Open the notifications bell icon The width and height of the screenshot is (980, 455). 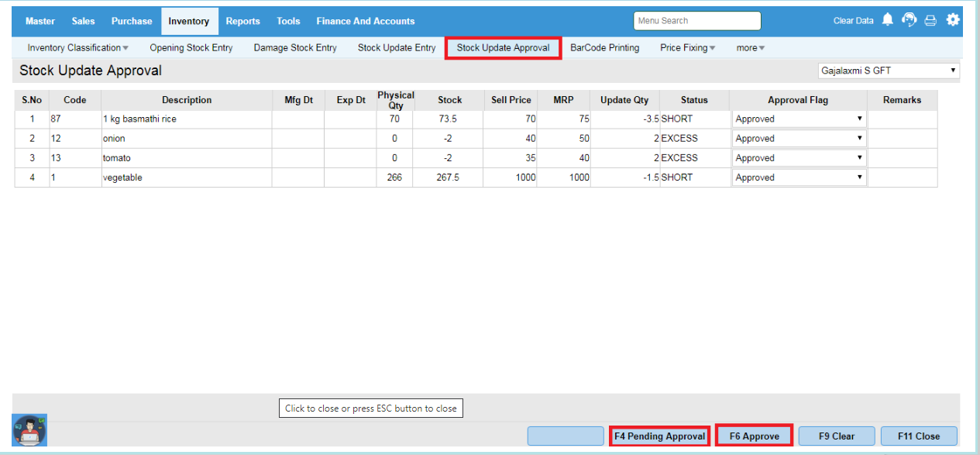point(888,20)
